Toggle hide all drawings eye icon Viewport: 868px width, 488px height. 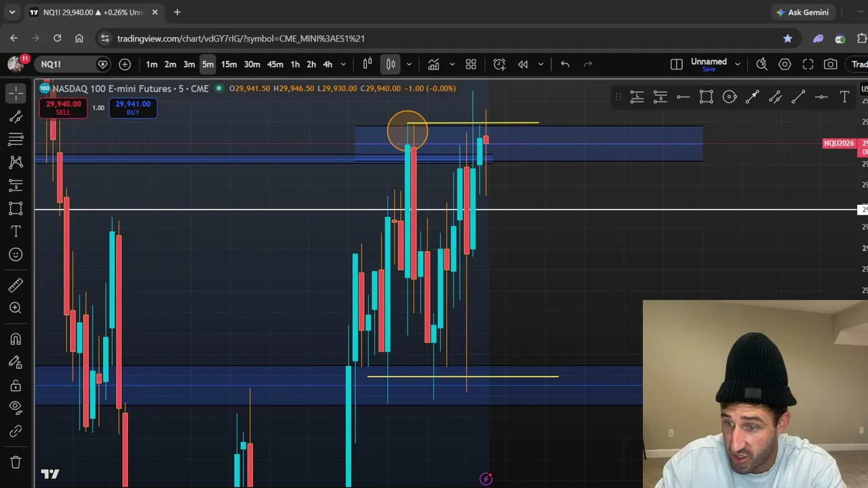tap(16, 407)
